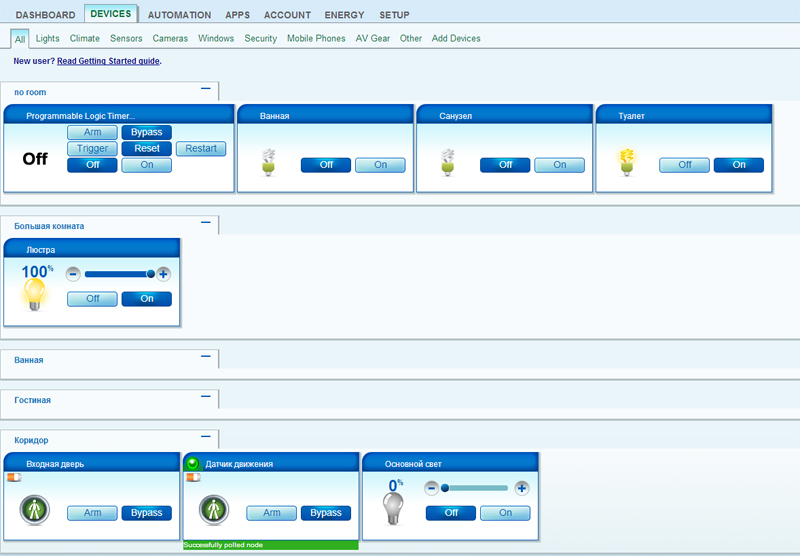Open the ACCOUNT menu
The width and height of the screenshot is (800, 556).
tap(287, 15)
